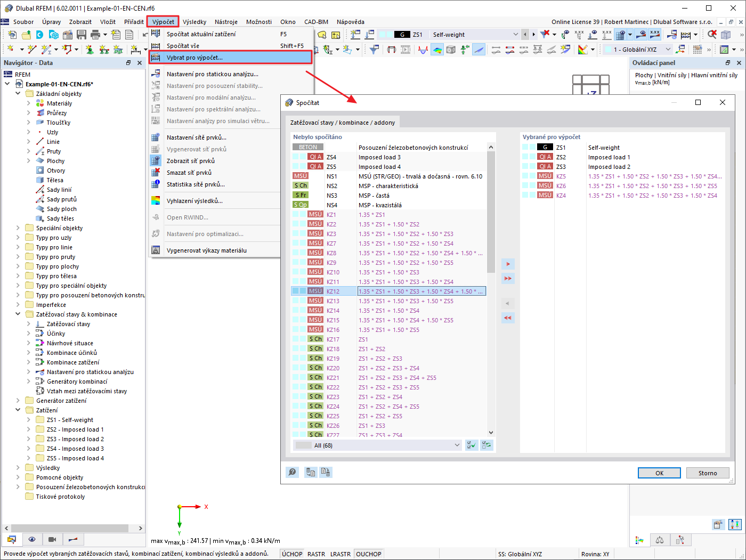Select the KZ12 row in the list
This screenshot has height=560, width=746.
(x=388, y=291)
